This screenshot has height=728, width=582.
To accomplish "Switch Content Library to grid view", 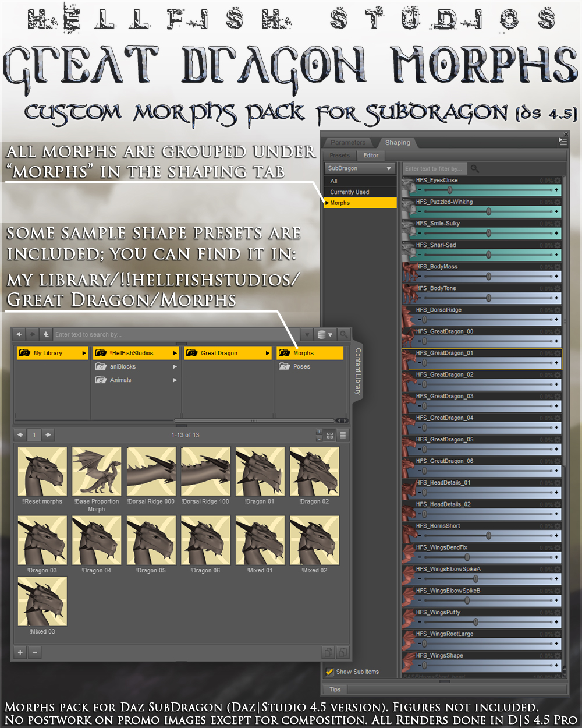I will coord(330,435).
